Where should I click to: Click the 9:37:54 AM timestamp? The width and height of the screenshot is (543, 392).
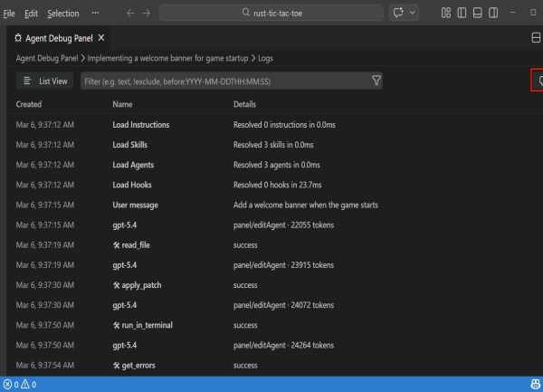pos(45,366)
